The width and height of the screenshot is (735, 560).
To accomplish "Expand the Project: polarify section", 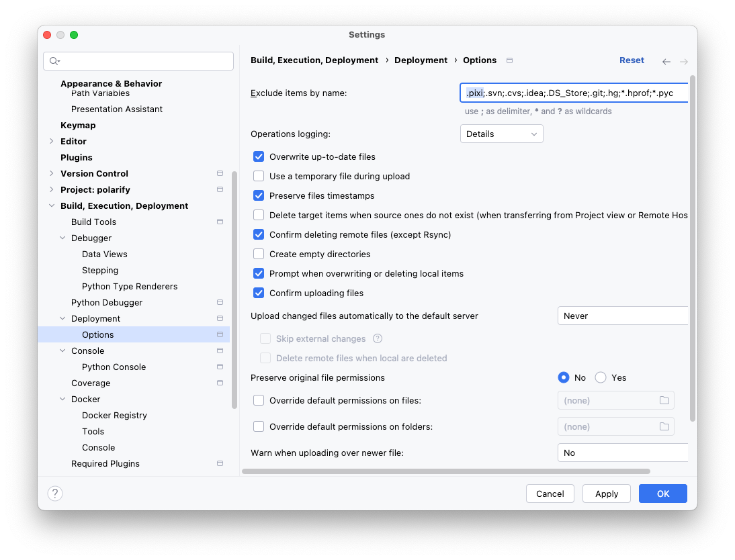I will 52,189.
